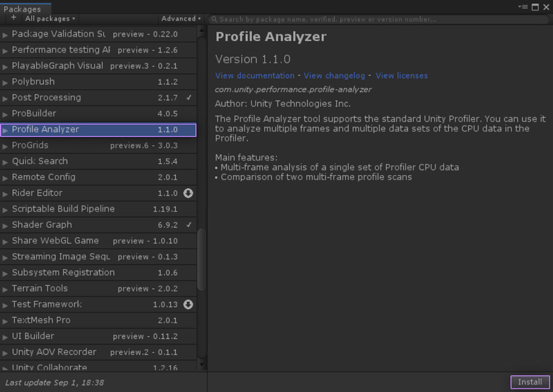Open the All packages filter dropdown
Viewport: 553px width, 392px height.
50,19
